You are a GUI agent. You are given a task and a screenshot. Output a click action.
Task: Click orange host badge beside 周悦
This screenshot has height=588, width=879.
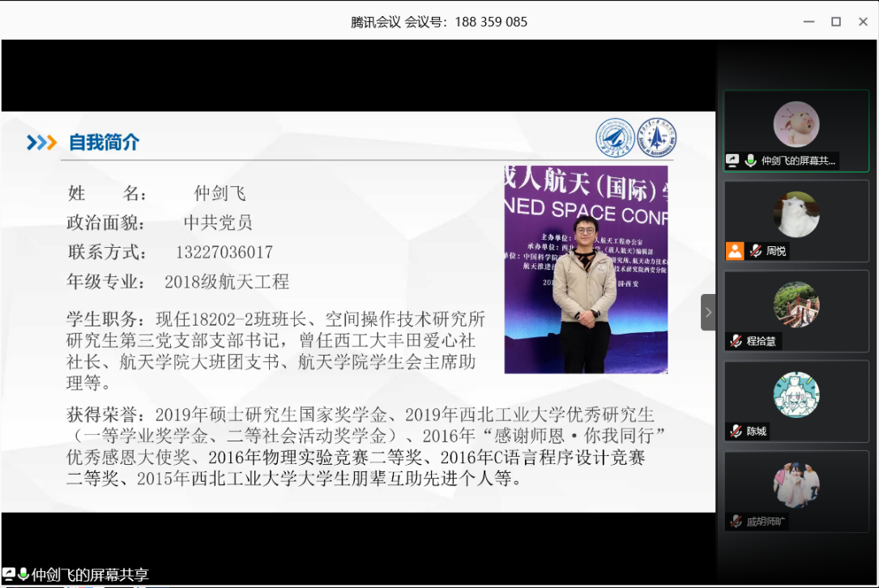pos(734,251)
